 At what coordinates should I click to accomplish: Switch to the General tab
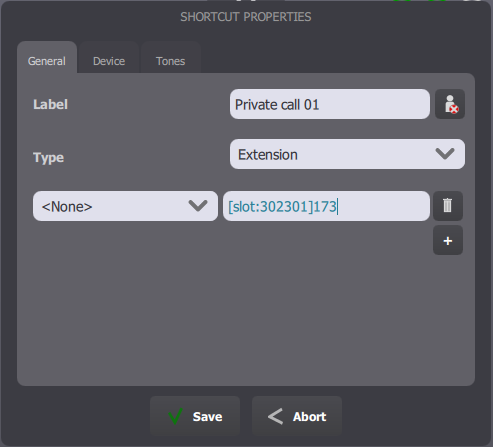(x=47, y=57)
